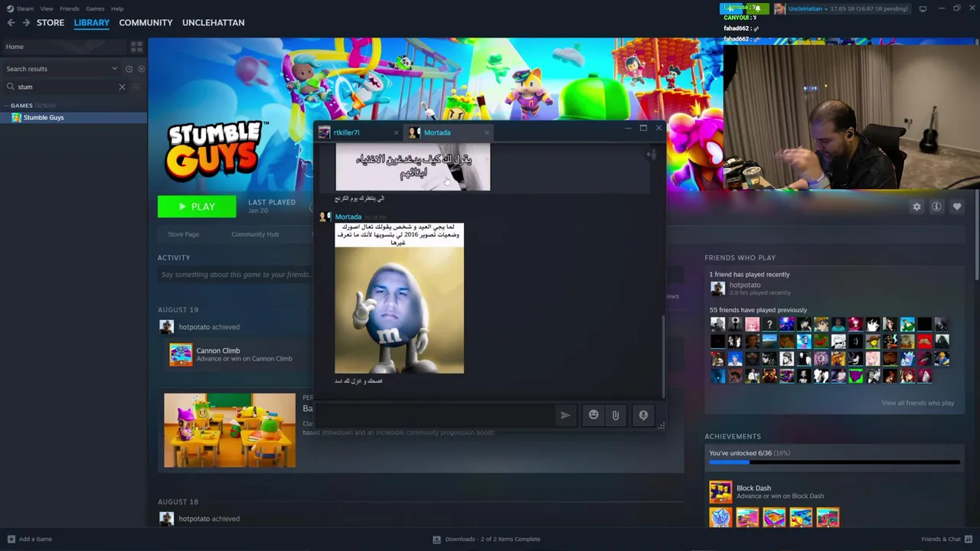Open the Store Page link
The height and width of the screenshot is (551, 980).
183,234
